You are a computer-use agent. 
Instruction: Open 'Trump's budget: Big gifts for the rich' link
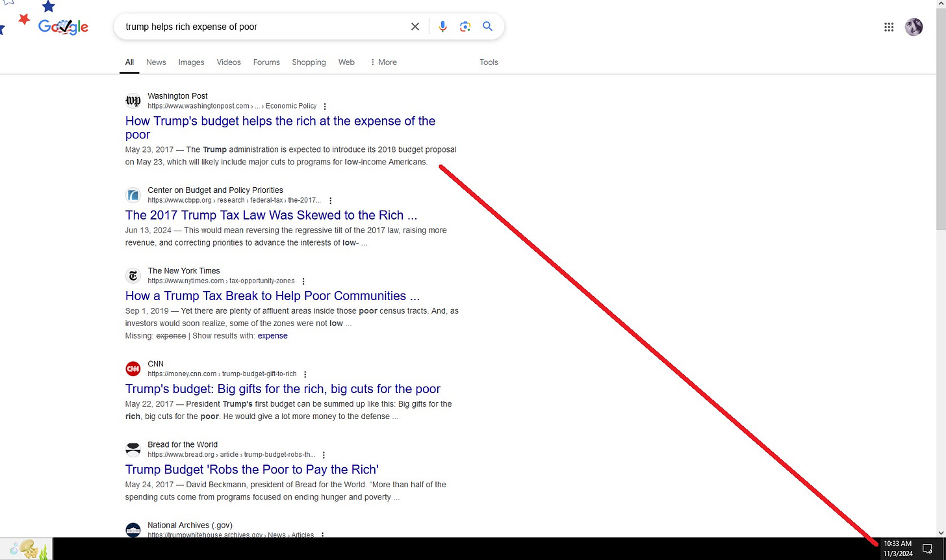pyautogui.click(x=283, y=388)
